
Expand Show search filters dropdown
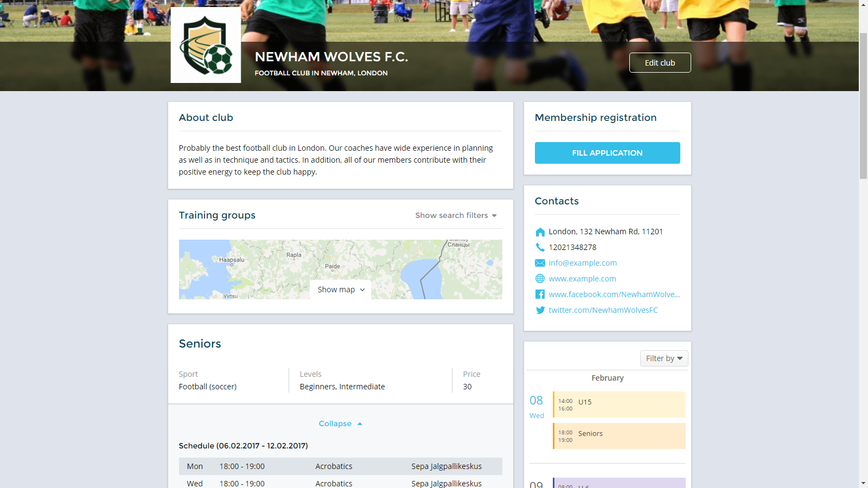(456, 215)
